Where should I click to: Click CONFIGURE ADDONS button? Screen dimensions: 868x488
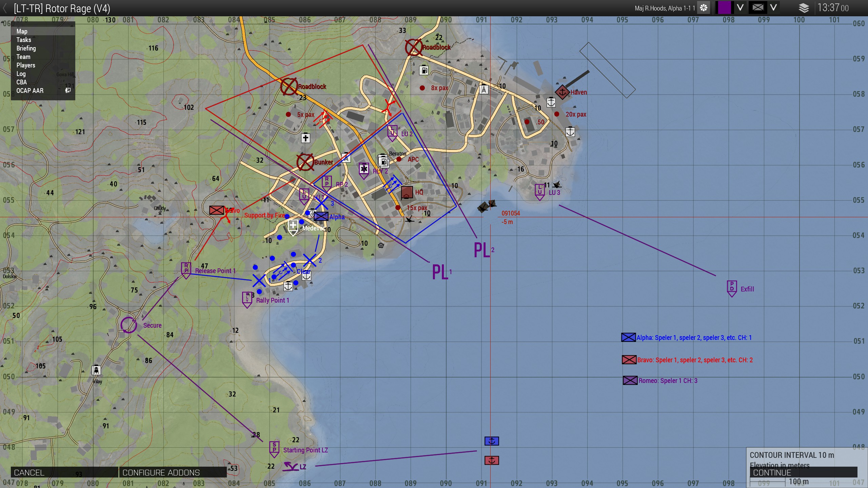[x=173, y=472]
